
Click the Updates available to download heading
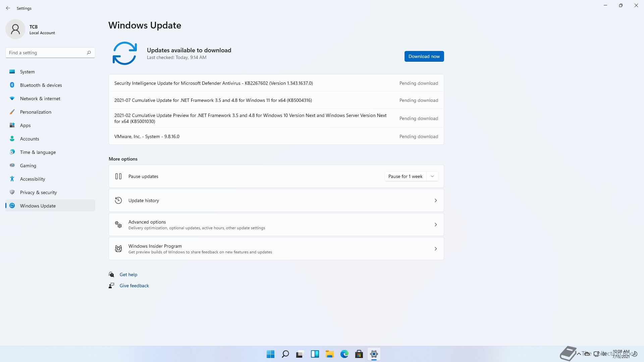(x=189, y=50)
